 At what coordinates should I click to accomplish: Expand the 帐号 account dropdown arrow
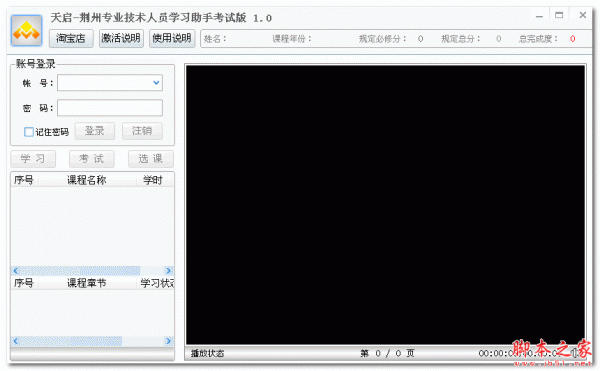[156, 83]
